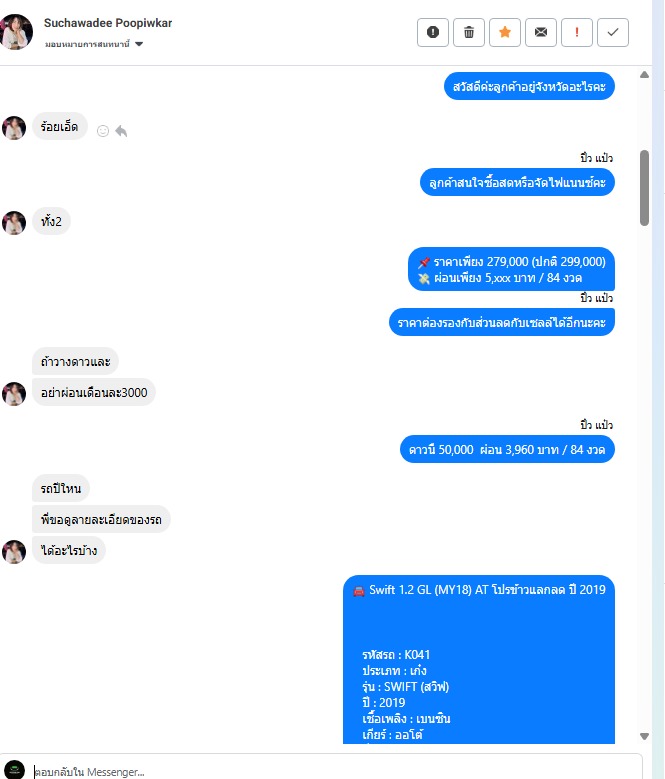Open emoji reaction on ร้อยเอ็ด message
The image size is (665, 779).
[x=103, y=131]
